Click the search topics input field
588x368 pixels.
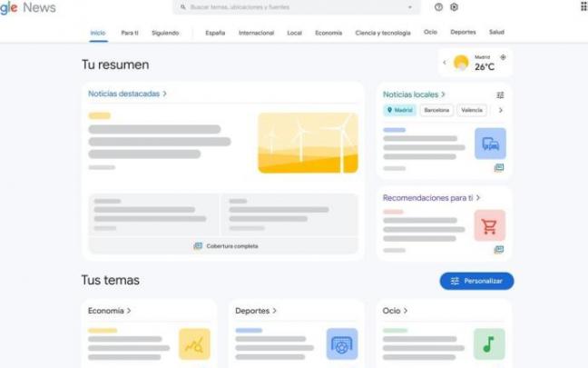pos(296,7)
